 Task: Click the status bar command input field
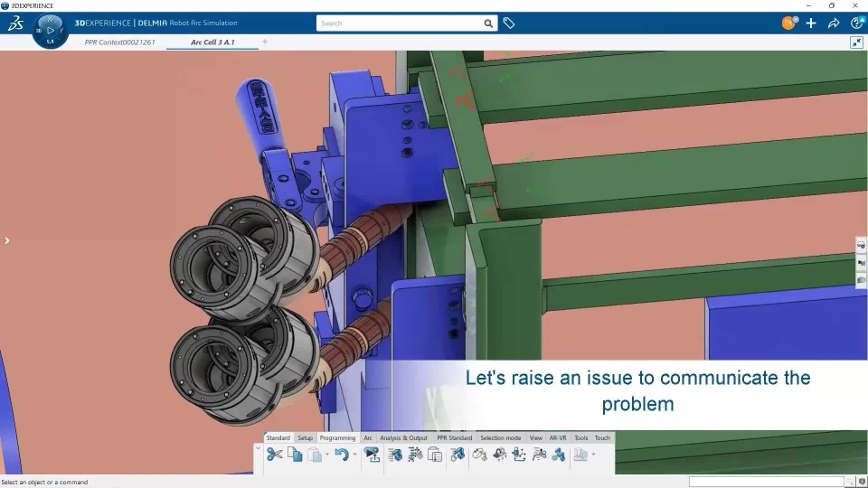pyautogui.click(x=766, y=482)
